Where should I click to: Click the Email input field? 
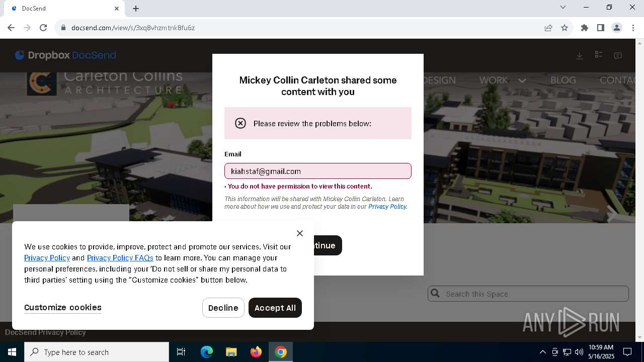318,171
